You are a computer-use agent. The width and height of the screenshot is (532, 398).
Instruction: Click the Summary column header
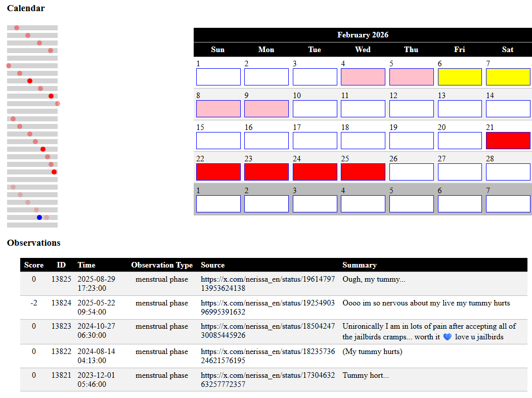360,265
